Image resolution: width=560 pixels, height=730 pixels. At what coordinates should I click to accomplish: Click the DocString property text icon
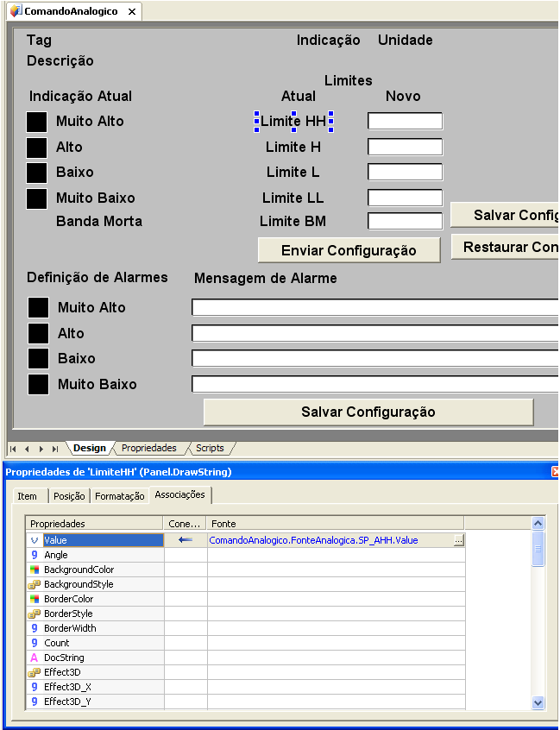34,658
